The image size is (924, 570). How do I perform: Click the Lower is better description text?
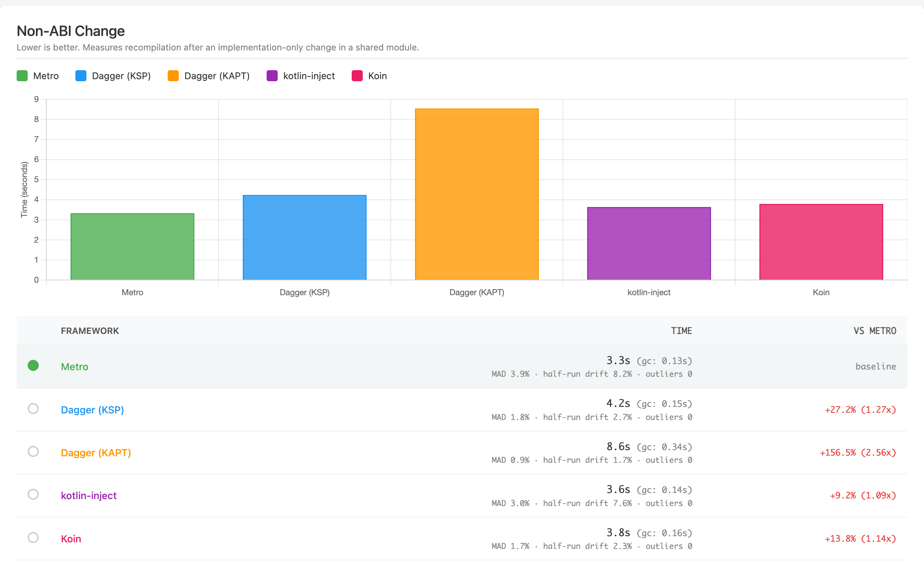coord(218,47)
